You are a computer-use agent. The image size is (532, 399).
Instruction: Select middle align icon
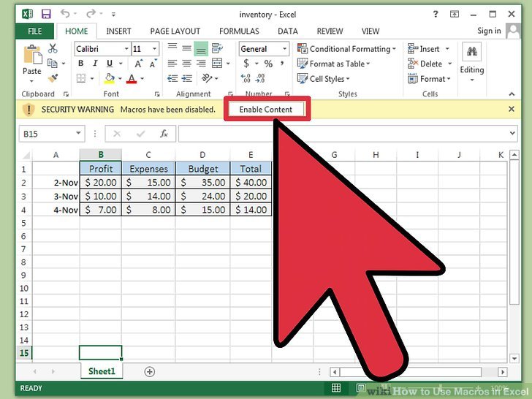[186, 48]
